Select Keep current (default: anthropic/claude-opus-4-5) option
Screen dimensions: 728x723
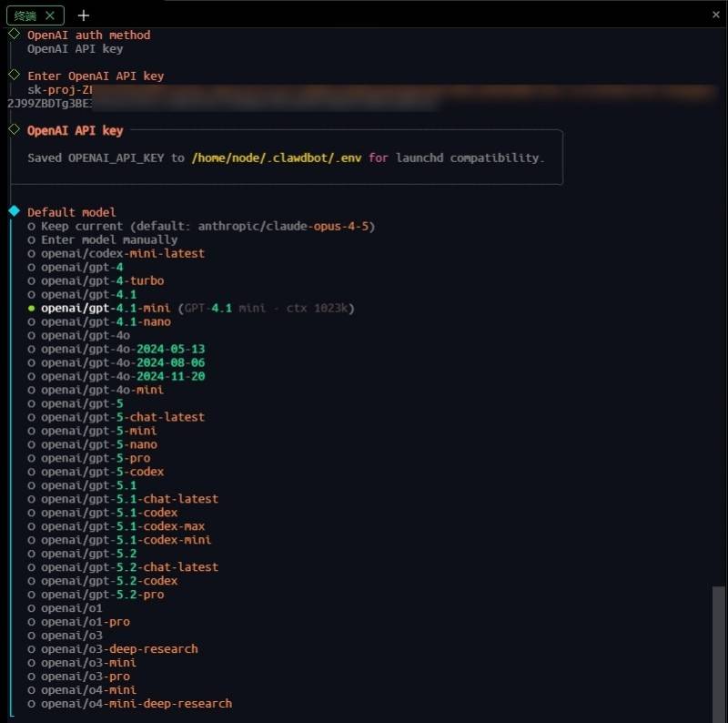[201, 227]
